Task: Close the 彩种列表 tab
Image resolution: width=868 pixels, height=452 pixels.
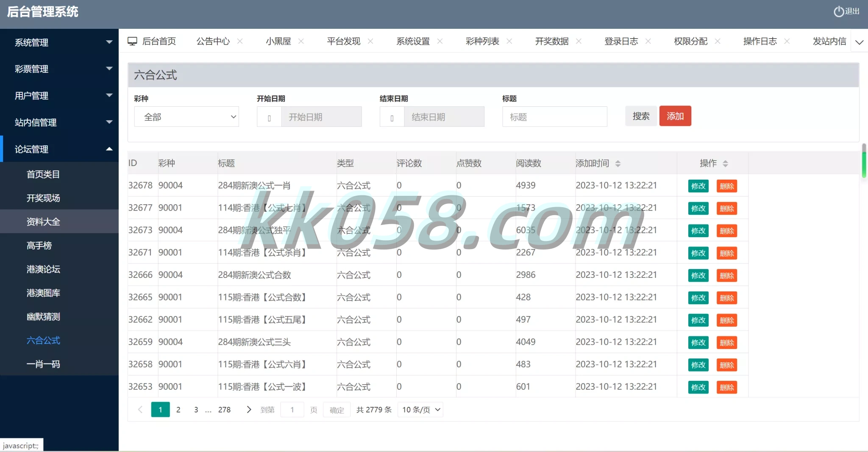Action: [509, 41]
